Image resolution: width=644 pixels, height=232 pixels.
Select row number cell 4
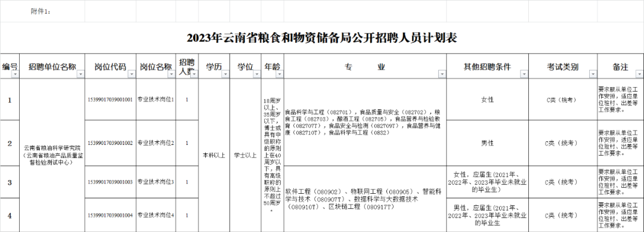pos(10,215)
